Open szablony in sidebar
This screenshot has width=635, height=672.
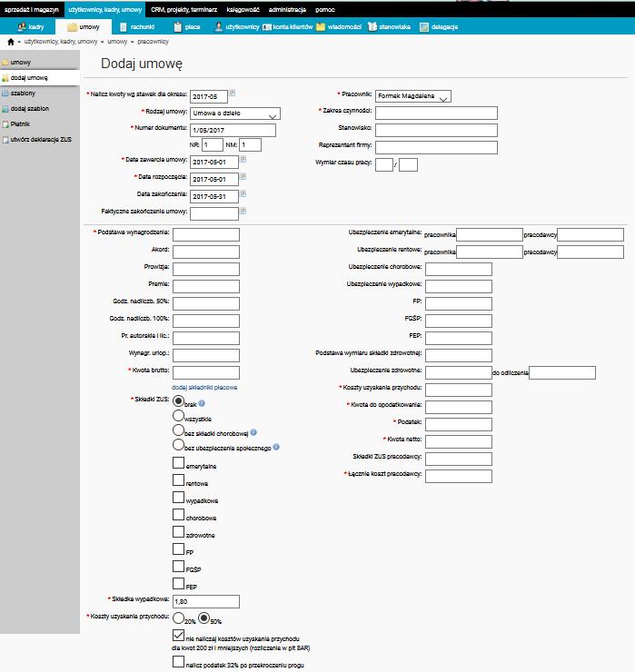pos(40,94)
